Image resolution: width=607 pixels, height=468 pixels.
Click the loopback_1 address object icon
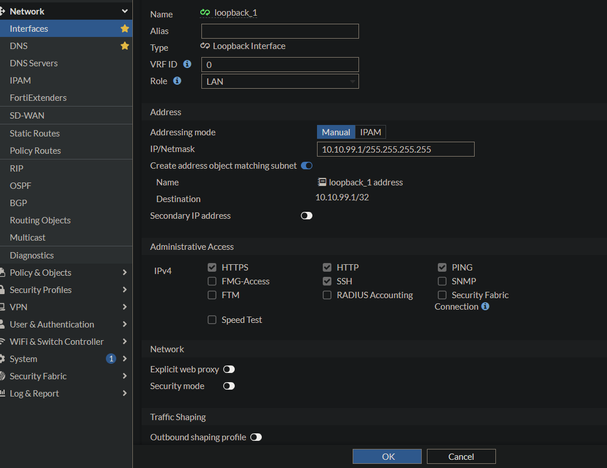322,183
